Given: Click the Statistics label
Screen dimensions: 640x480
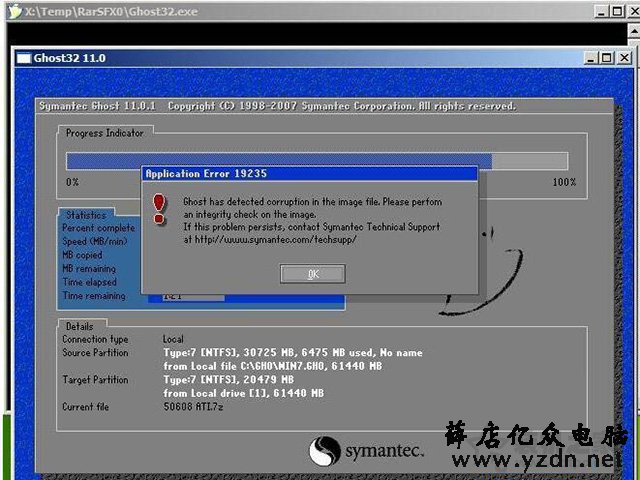Looking at the screenshot, I should (86, 215).
